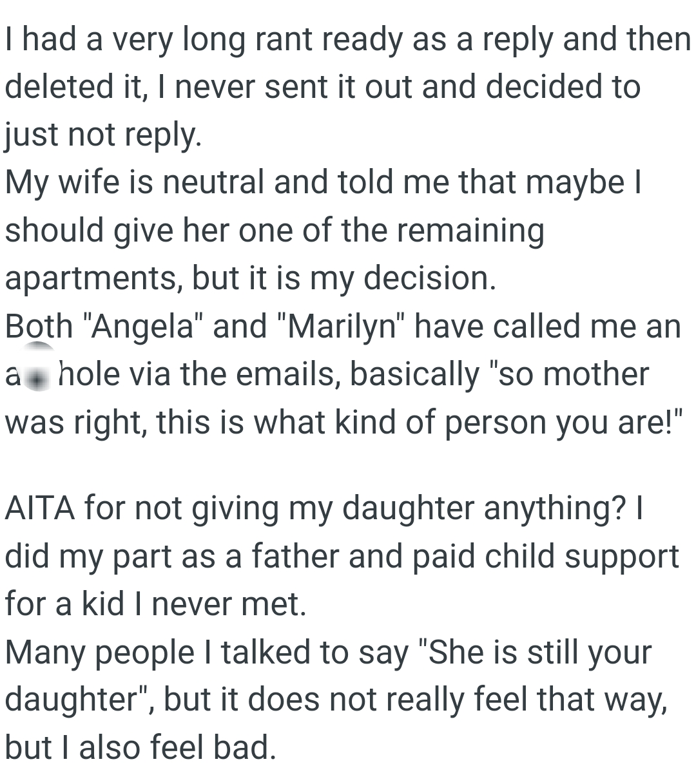Image resolution: width=696 pixels, height=784 pixels.
Task: Click the quoted text "She is still your"
Action: tap(536, 653)
